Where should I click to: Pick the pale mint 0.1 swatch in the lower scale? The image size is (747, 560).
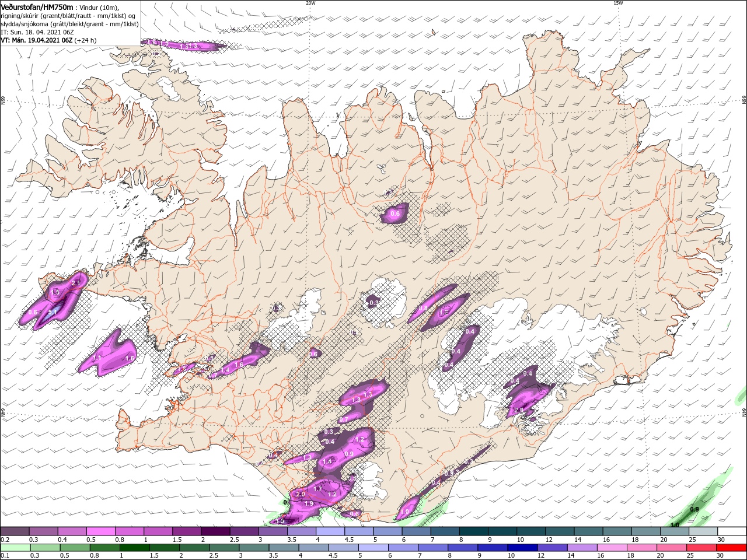coord(15,548)
